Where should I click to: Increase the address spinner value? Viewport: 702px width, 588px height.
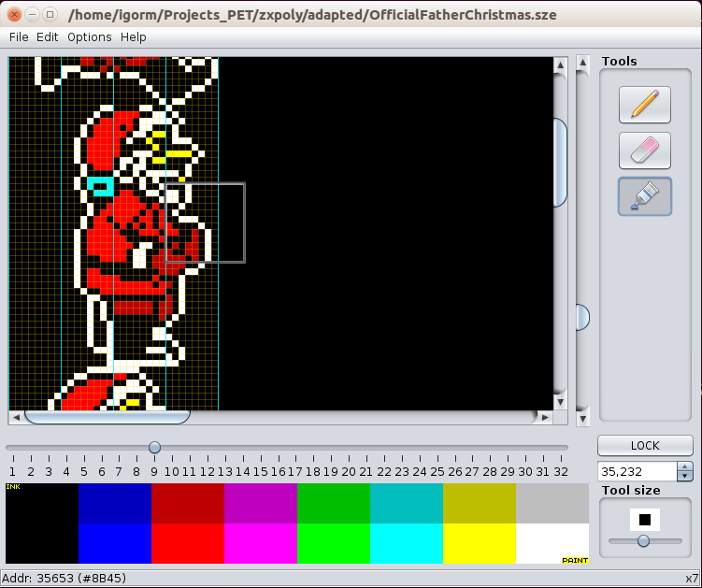(x=684, y=466)
